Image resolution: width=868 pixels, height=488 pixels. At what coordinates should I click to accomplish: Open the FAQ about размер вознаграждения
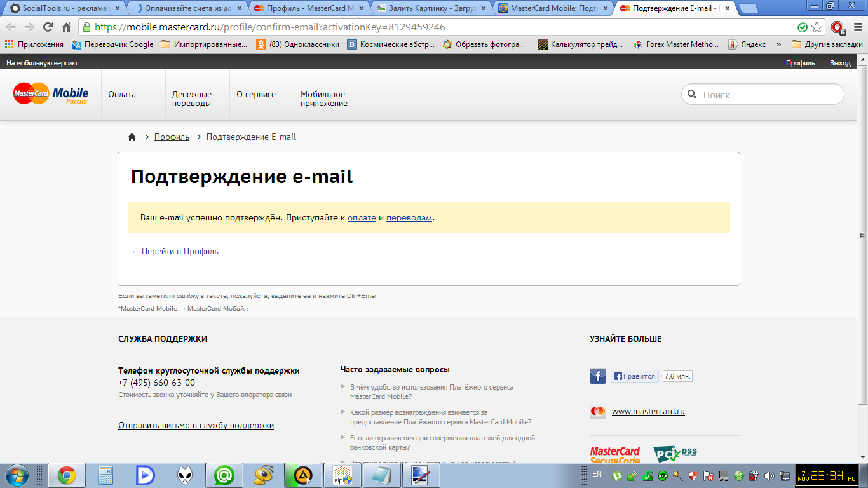pyautogui.click(x=440, y=417)
